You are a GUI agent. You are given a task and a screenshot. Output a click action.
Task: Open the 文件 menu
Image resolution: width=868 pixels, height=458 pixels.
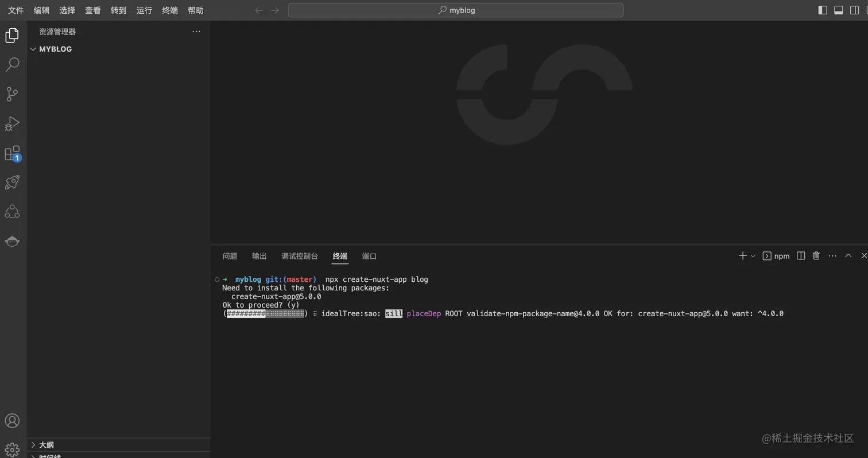click(16, 10)
